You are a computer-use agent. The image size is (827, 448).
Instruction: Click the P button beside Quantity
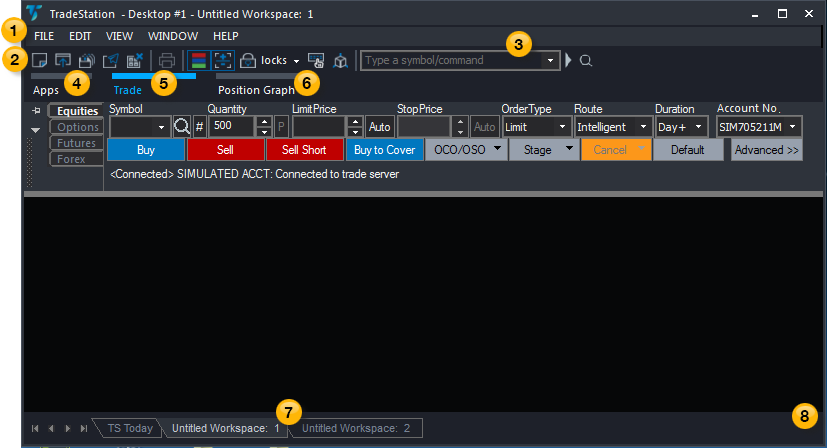point(281,127)
